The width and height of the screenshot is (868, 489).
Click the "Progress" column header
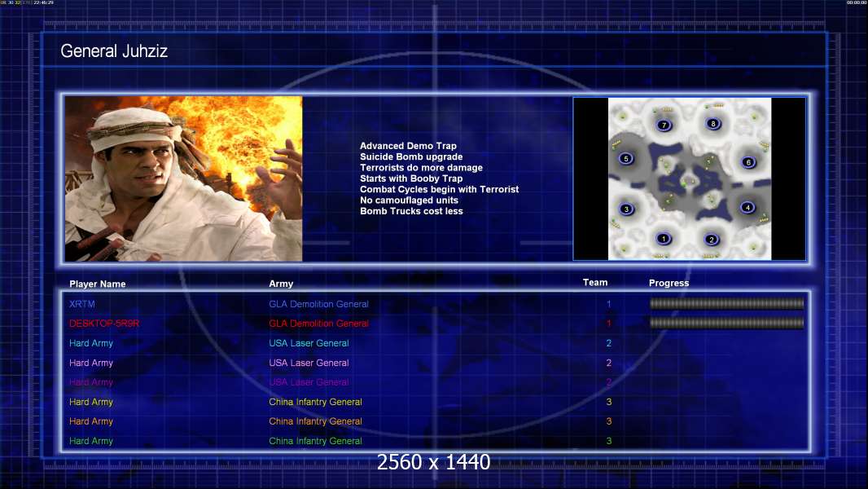coord(669,283)
